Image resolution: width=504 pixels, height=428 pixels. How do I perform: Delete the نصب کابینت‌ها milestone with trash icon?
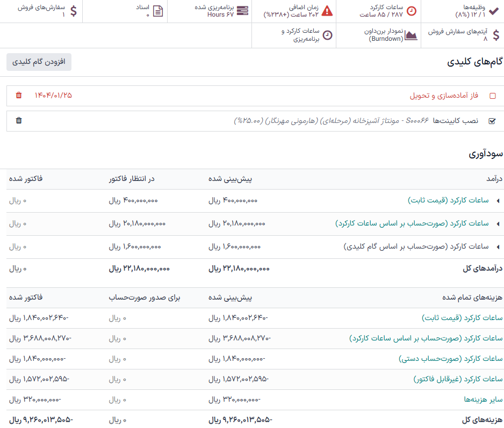click(x=19, y=121)
